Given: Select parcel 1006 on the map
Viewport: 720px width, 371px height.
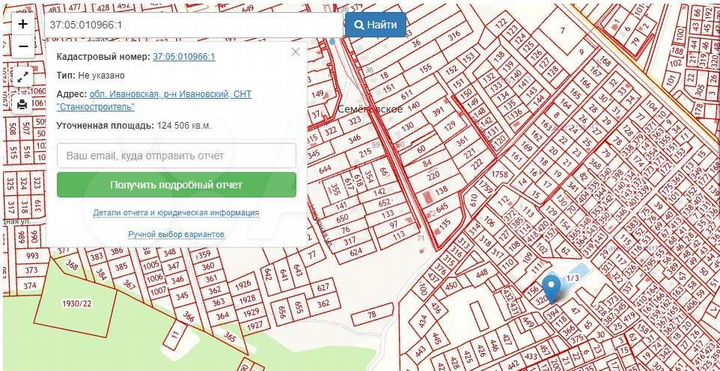Looking at the screenshot, I should (x=155, y=277).
